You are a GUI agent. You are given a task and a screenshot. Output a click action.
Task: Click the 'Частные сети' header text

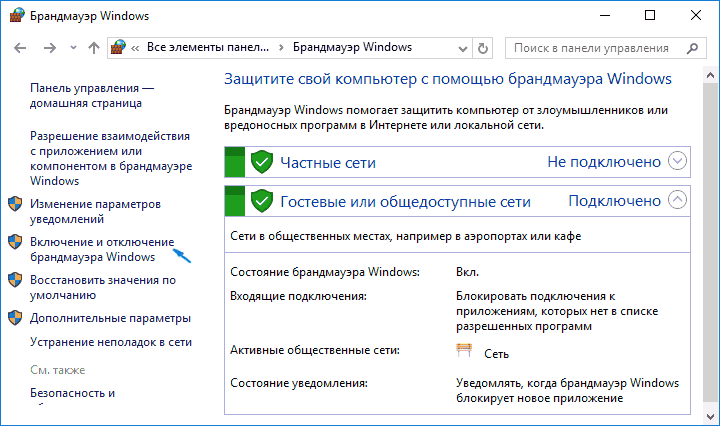tap(328, 163)
